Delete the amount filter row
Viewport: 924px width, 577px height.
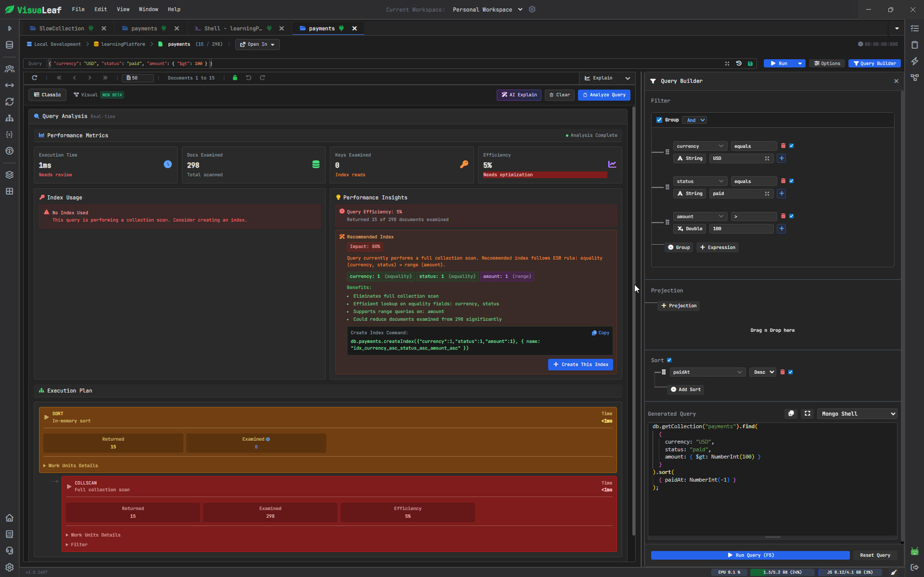783,216
